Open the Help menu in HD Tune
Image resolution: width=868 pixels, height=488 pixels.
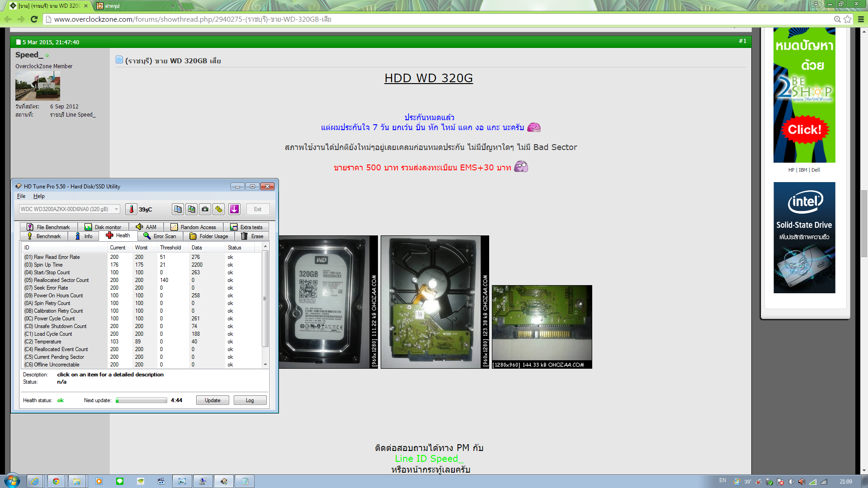(x=39, y=196)
